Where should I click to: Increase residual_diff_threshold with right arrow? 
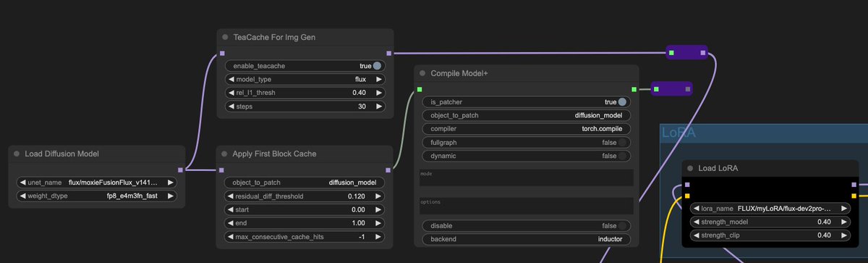pos(378,196)
